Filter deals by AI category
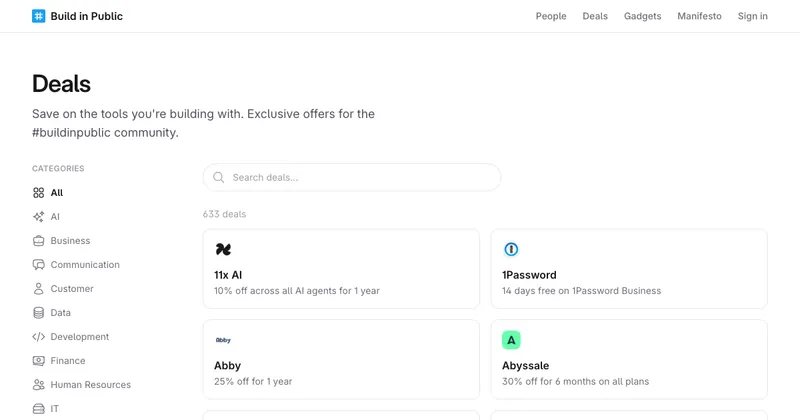800x420 pixels. coord(55,217)
